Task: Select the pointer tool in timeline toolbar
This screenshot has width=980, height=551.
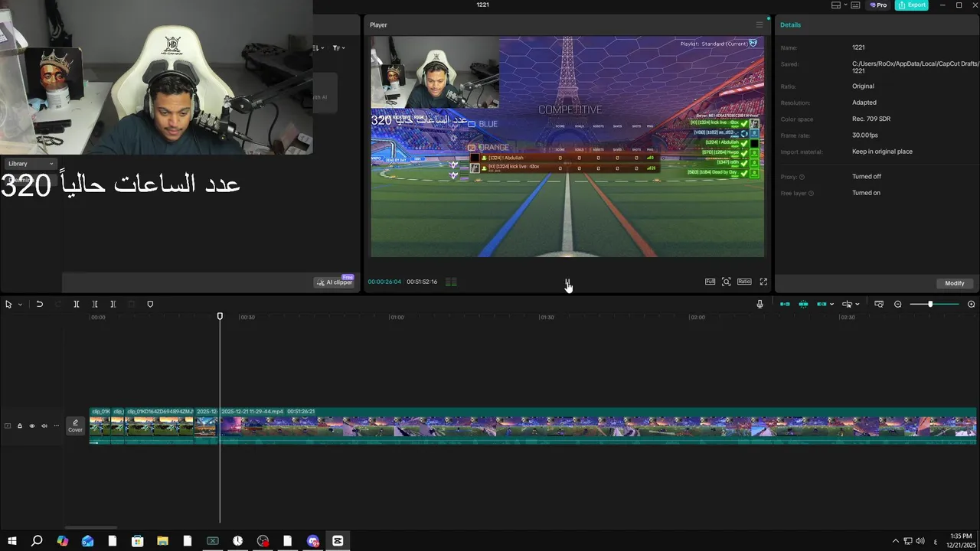Action: pyautogui.click(x=8, y=304)
